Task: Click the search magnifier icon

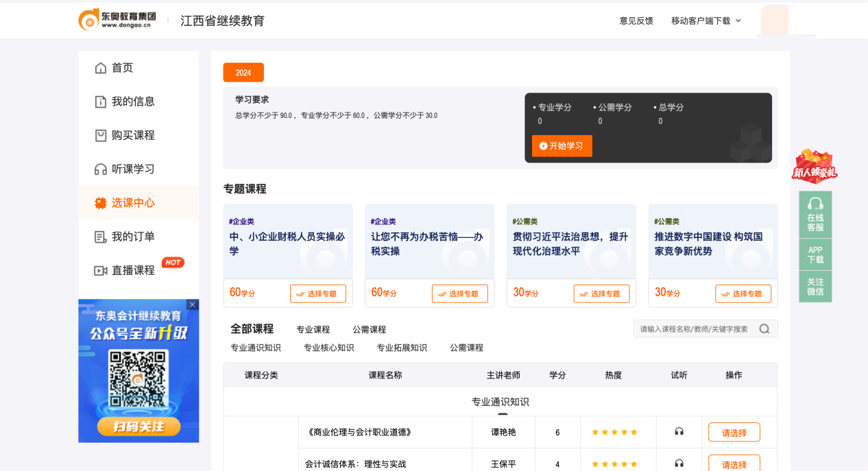Action: (764, 329)
